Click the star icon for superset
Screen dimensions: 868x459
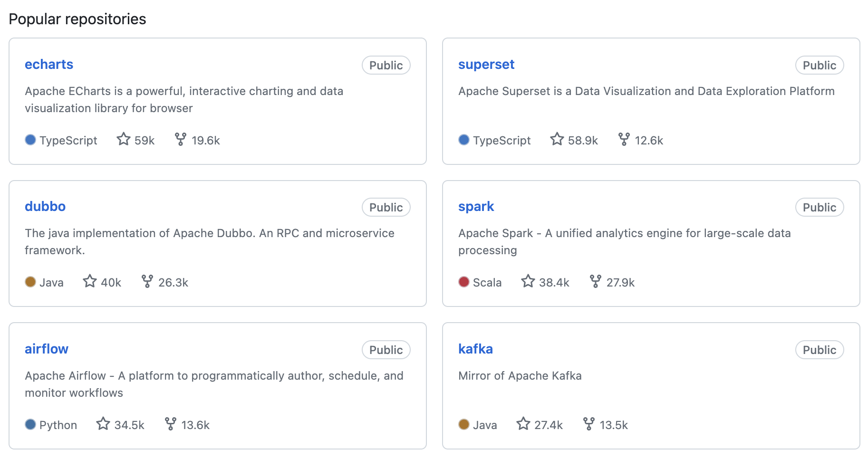[x=557, y=139]
